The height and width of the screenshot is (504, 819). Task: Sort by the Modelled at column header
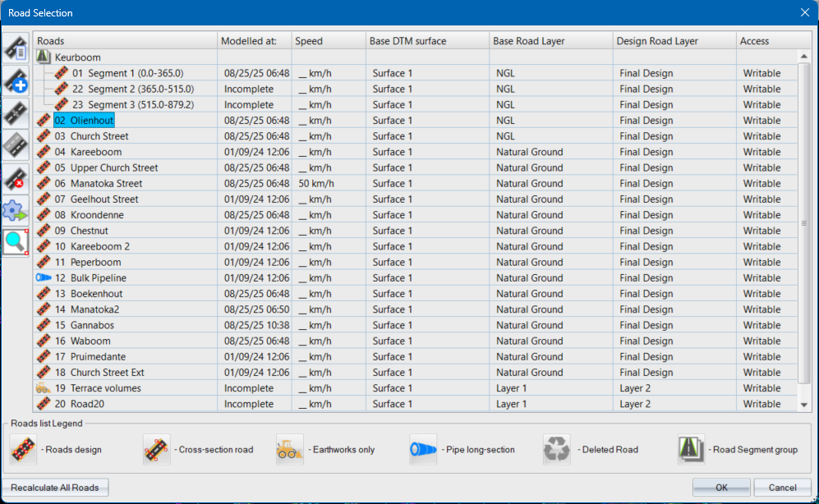(254, 41)
